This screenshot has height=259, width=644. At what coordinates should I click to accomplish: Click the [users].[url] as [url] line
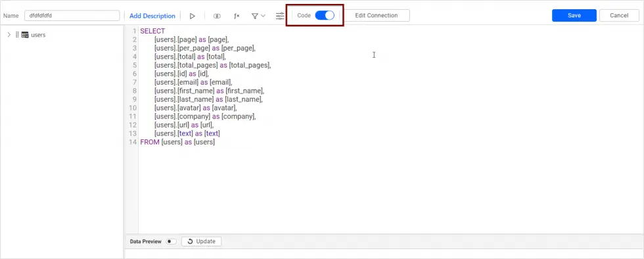(x=185, y=125)
